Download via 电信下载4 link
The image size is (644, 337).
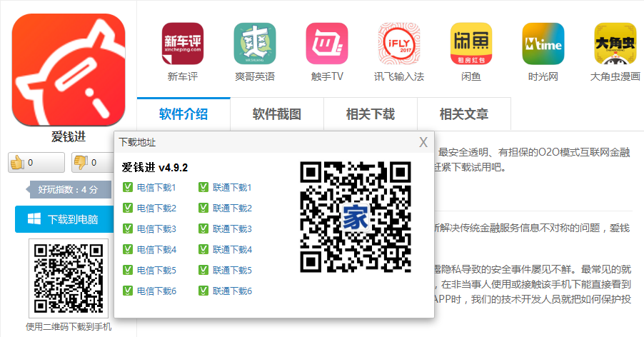pyautogui.click(x=156, y=250)
